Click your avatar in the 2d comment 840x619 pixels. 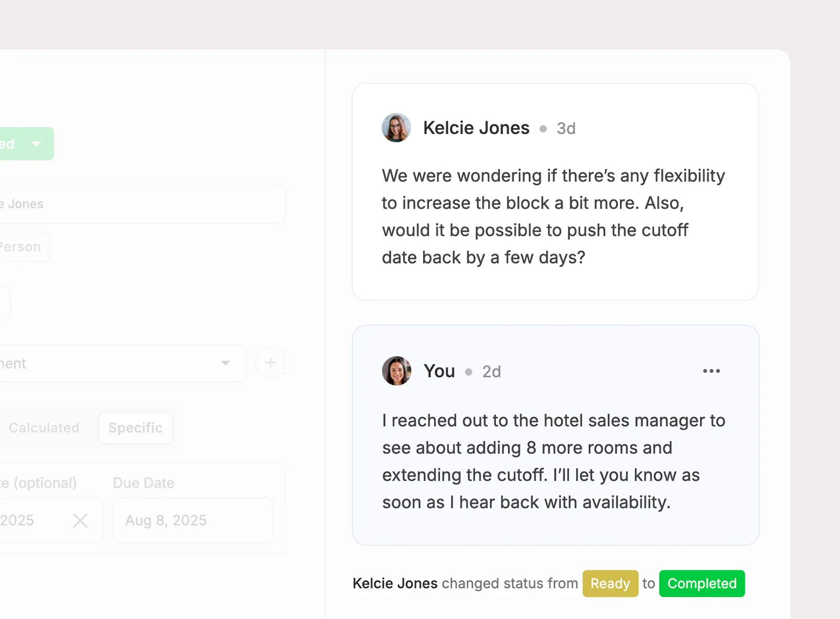point(396,371)
